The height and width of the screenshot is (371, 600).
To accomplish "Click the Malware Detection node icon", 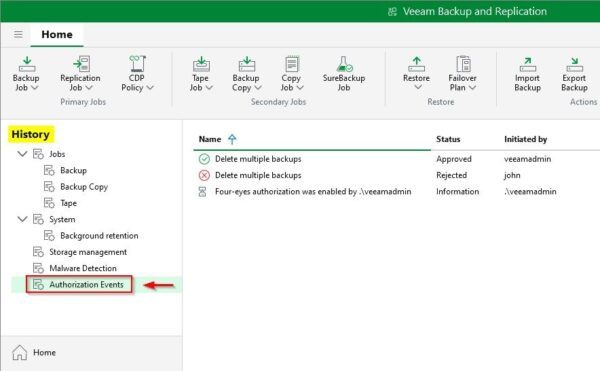I will click(38, 268).
